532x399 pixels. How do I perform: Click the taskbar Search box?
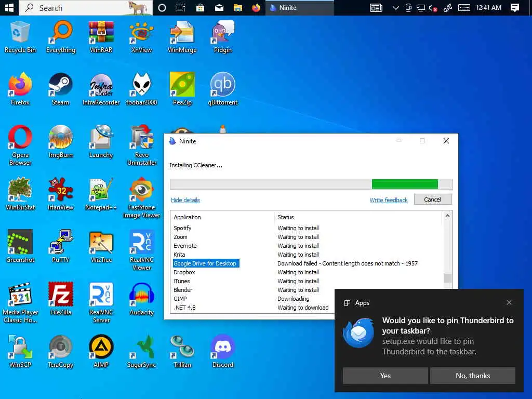86,8
